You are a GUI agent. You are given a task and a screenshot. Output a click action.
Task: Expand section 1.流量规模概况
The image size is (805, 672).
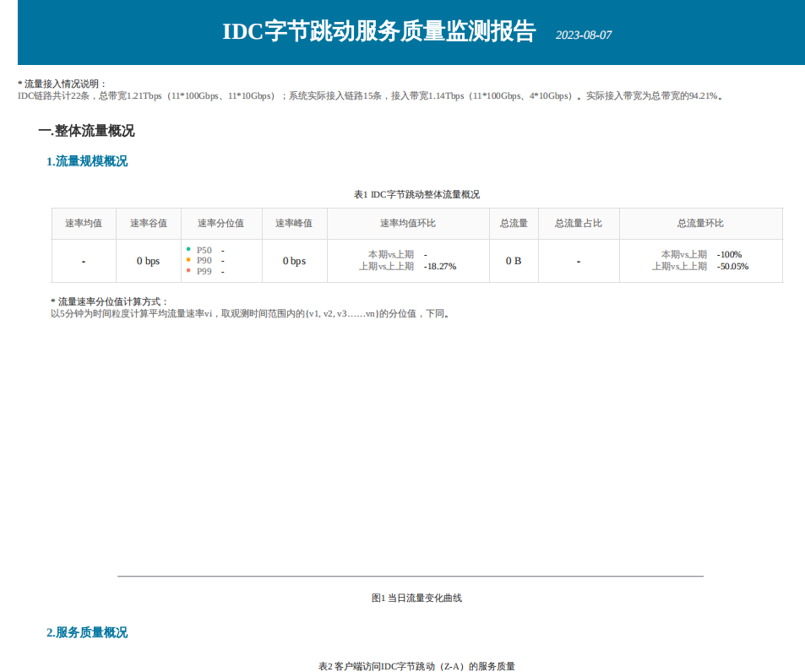pos(88,160)
